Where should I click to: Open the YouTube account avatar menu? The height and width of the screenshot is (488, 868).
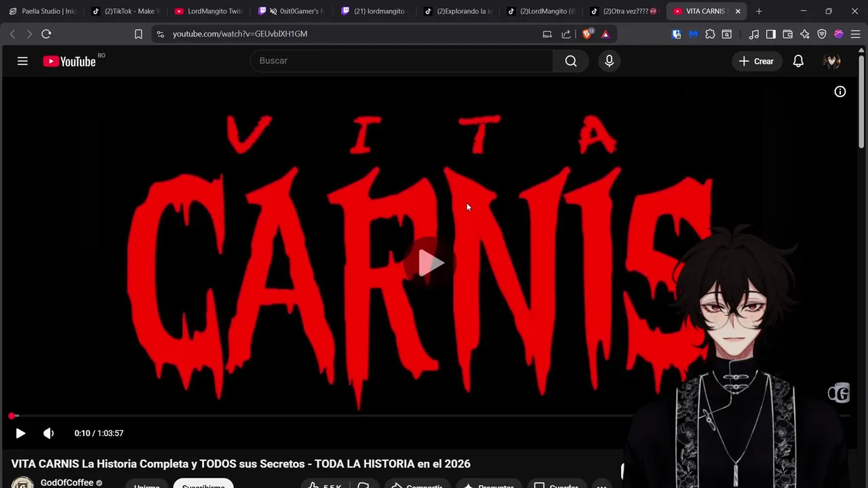(831, 61)
